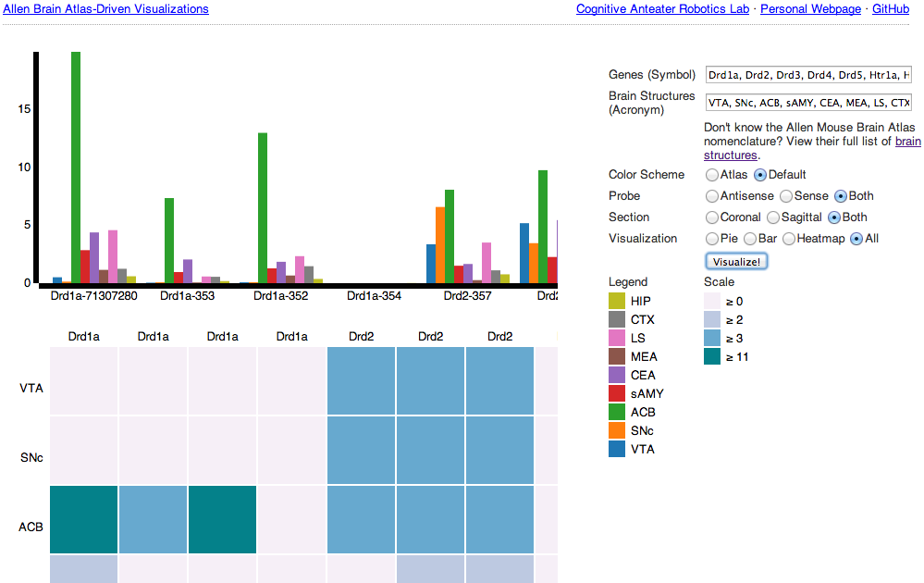Screen dimensions: 924x583
Task: Click the blue VTA bar for Drd2-357
Action: pos(431,264)
